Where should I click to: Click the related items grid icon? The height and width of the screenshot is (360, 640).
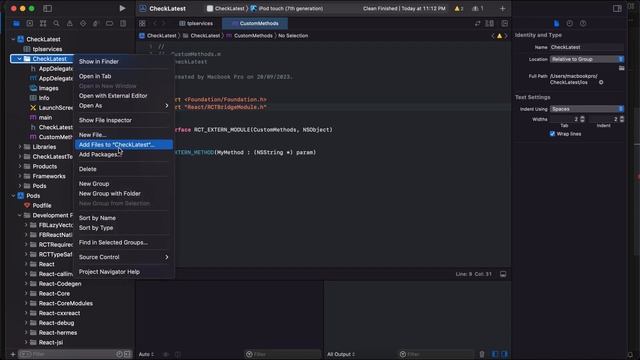[142, 24]
